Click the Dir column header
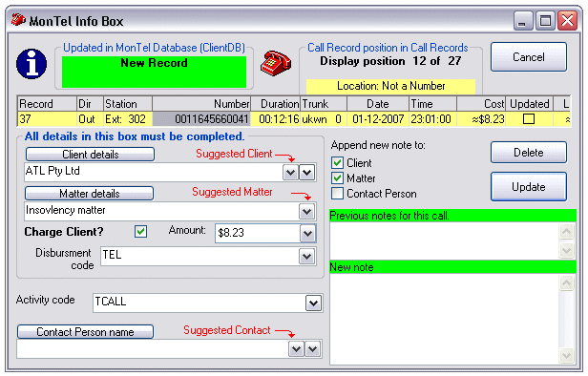The height and width of the screenshot is (376, 588). tap(90, 103)
